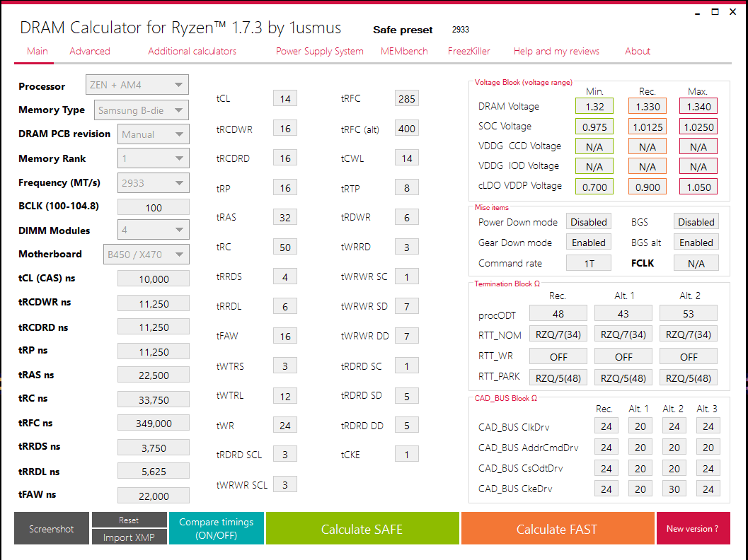Expand the Memory Rank dropdown

pos(153,158)
